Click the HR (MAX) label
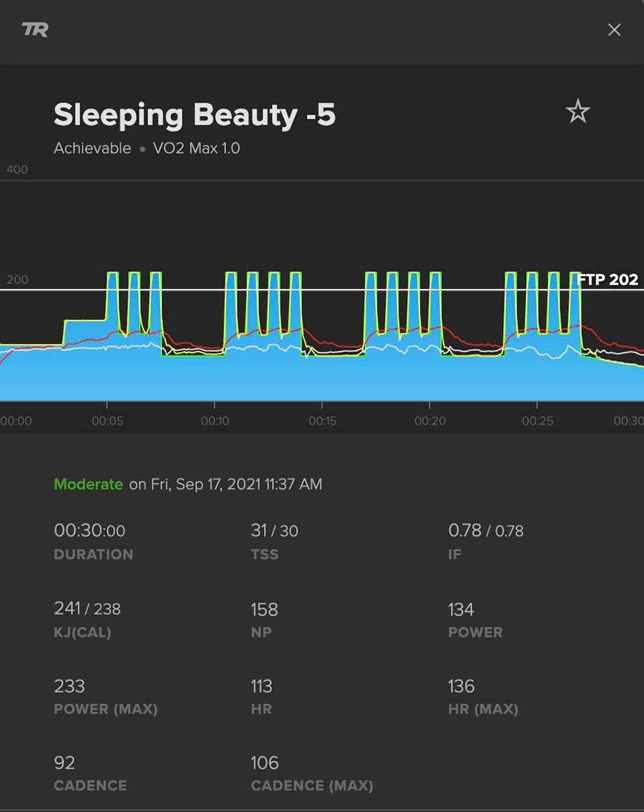644x812 pixels. pyautogui.click(x=483, y=709)
